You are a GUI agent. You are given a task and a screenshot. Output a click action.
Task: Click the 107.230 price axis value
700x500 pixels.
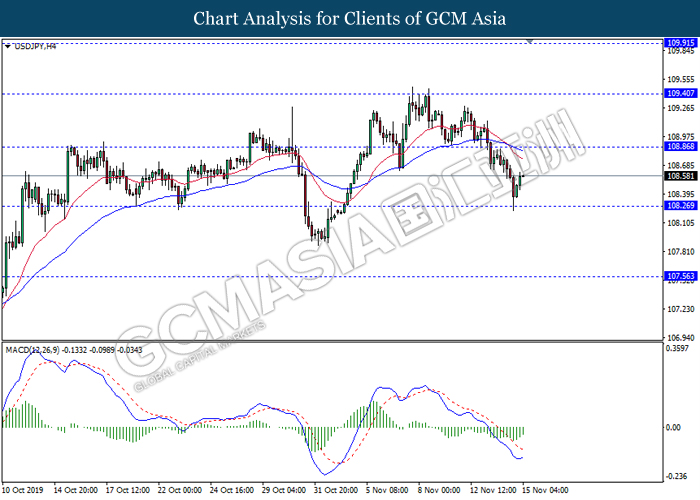[680, 309]
